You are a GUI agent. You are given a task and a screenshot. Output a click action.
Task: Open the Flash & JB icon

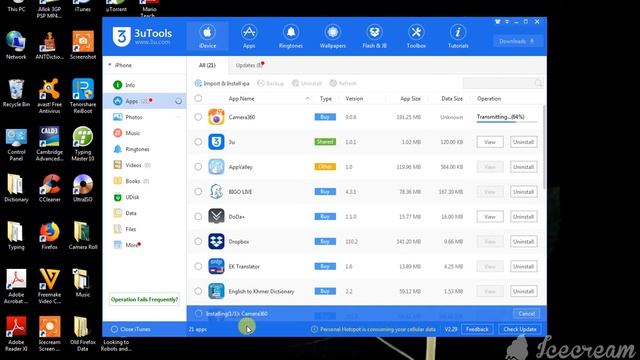[374, 32]
